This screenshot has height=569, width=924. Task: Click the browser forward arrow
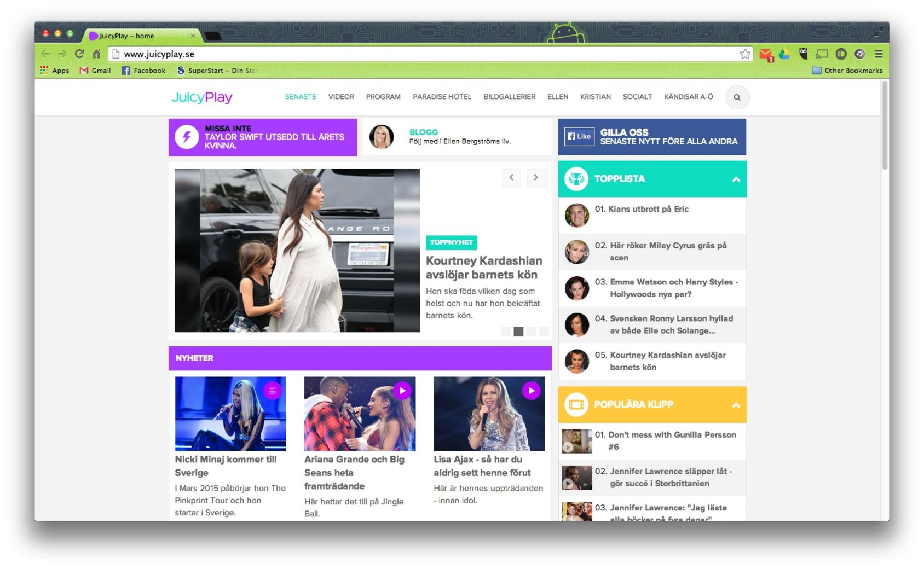coord(62,54)
